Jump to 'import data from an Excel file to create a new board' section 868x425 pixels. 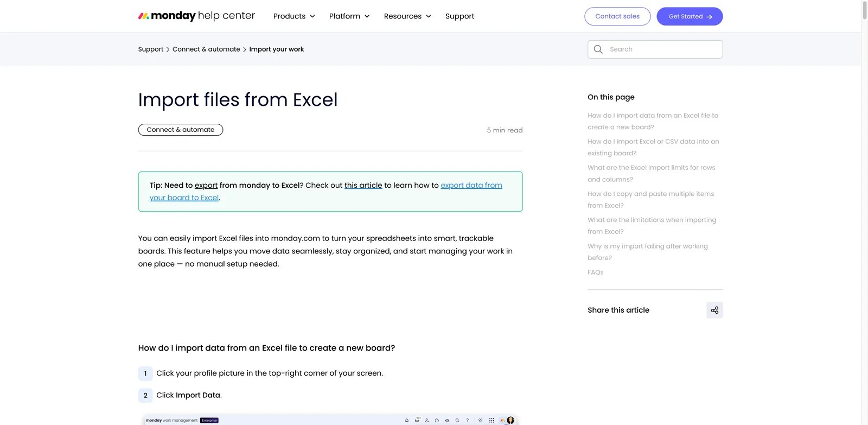coord(653,121)
